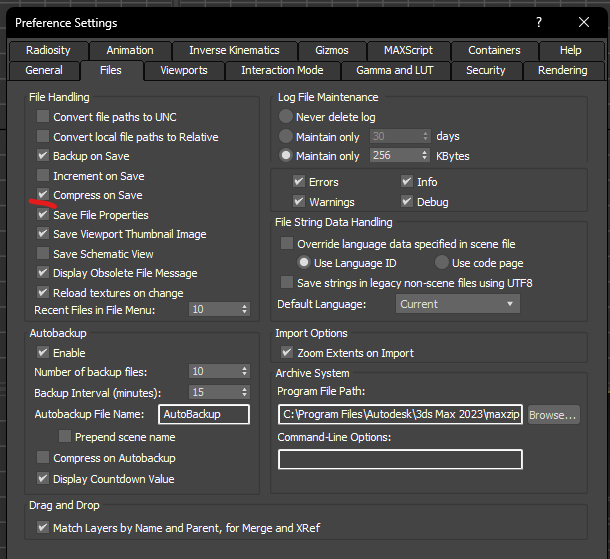Choose Use code page radio button
This screenshot has height=559, width=610.
[x=442, y=263]
